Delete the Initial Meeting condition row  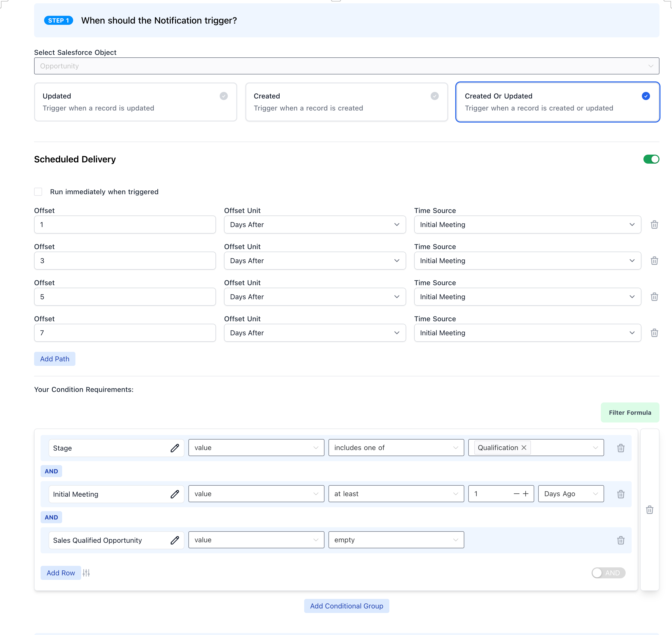tap(621, 494)
